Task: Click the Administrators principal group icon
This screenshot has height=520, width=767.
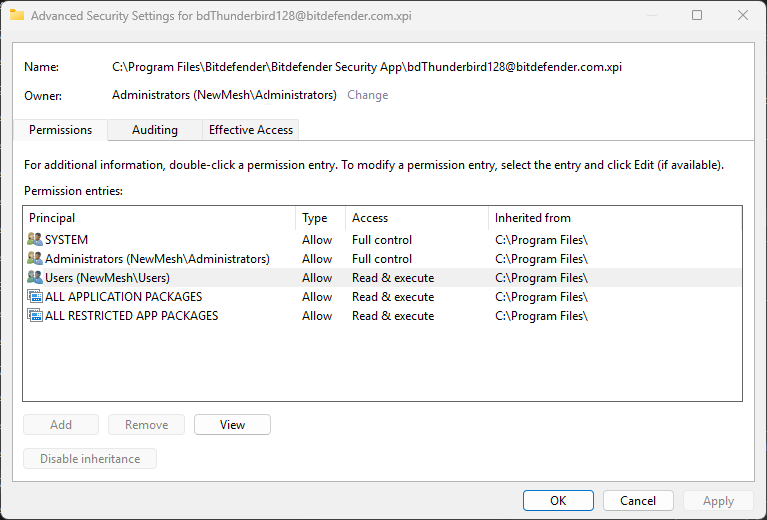Action: pos(35,259)
